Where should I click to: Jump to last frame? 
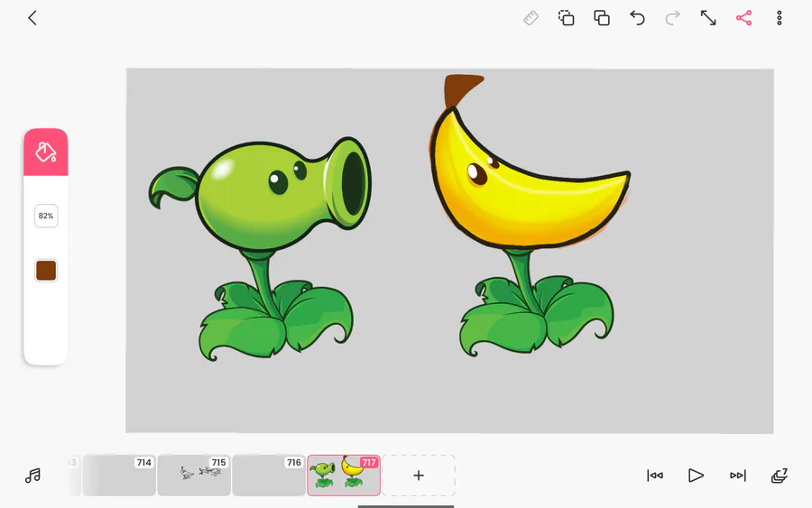[x=737, y=476]
